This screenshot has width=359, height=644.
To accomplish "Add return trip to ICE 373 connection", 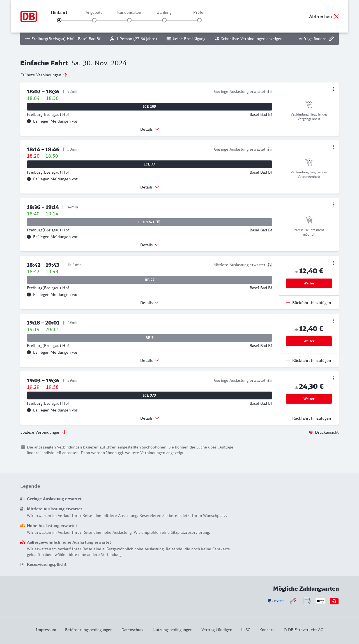I will coord(309,418).
